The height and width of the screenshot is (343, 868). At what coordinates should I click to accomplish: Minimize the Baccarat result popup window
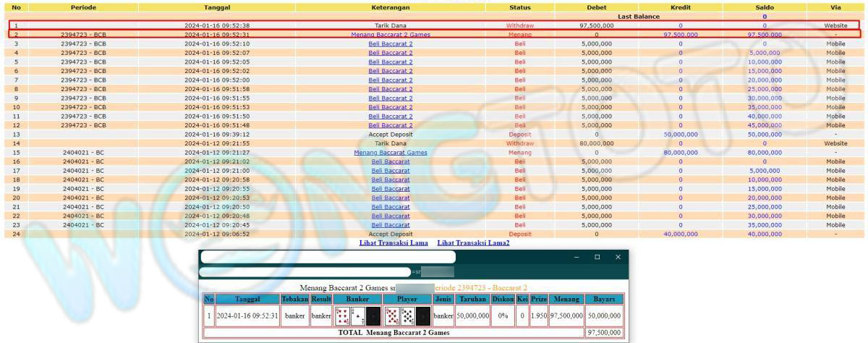pos(576,257)
